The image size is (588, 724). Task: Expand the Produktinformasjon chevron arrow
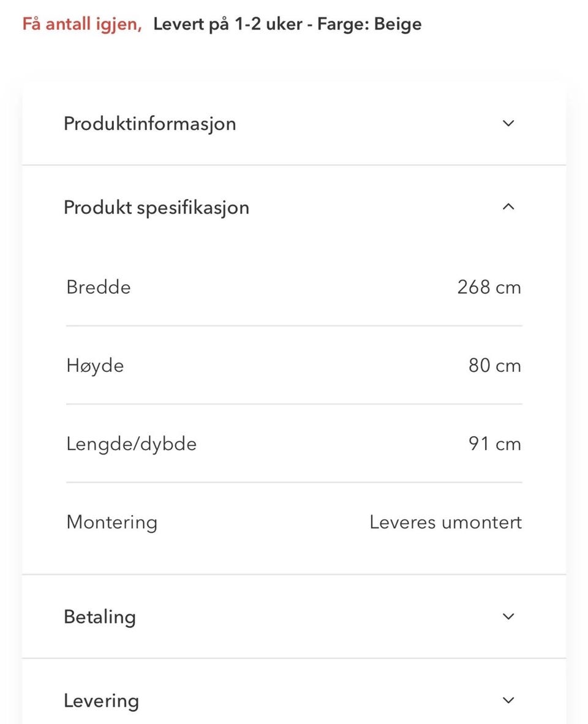click(x=508, y=123)
